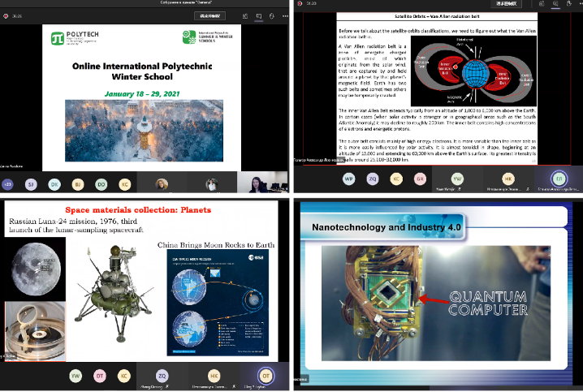Select the highlighted OT presenter avatar
Screen dimensions: 583x392
point(265,376)
